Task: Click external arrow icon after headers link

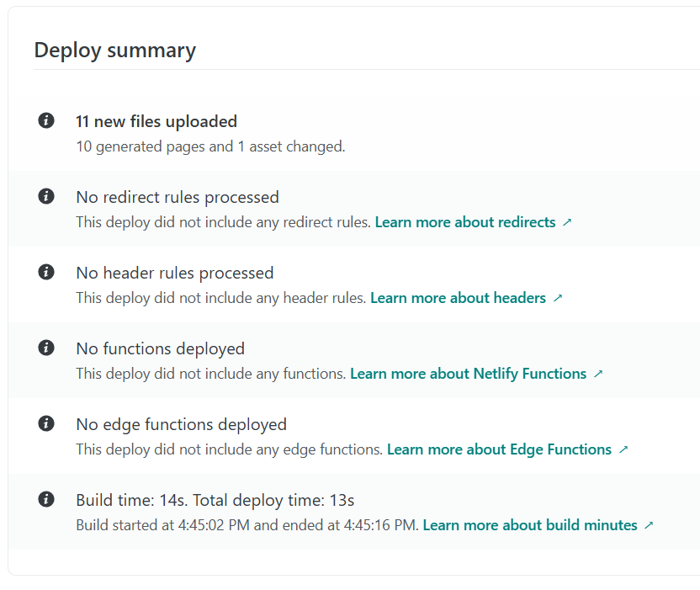Action: [x=557, y=298]
